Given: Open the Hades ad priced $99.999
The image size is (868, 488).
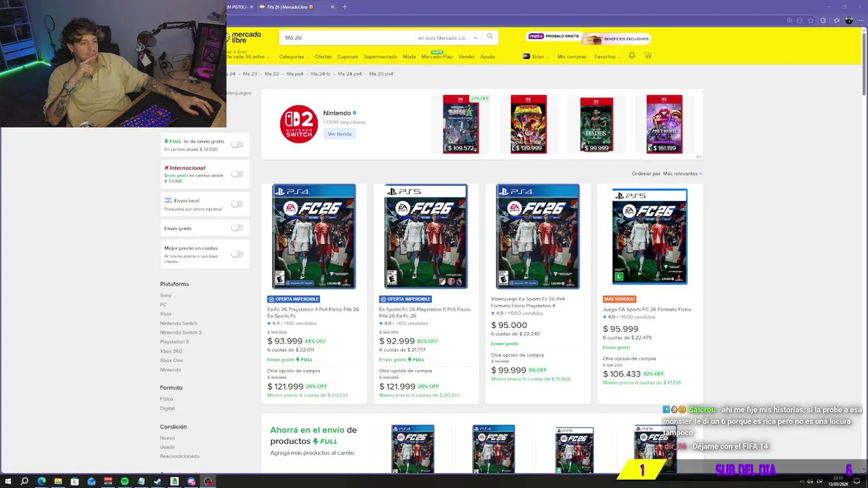Looking at the screenshot, I should [597, 125].
